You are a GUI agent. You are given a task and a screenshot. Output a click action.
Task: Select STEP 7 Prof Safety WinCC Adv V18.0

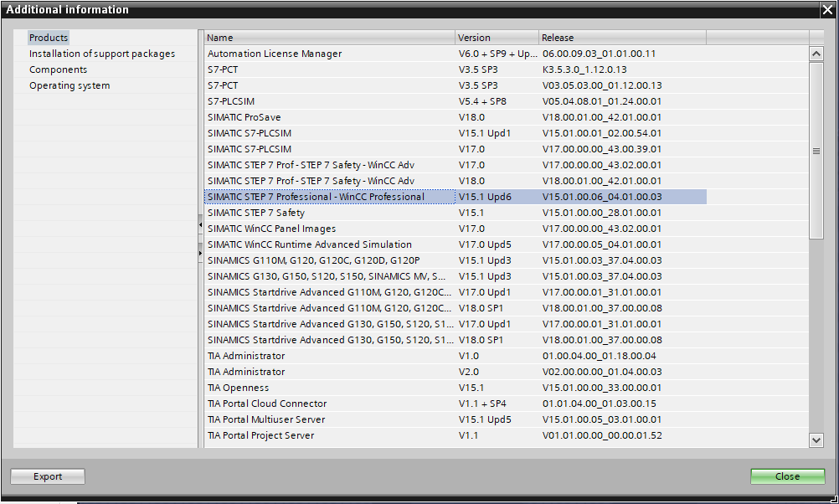[456, 181]
